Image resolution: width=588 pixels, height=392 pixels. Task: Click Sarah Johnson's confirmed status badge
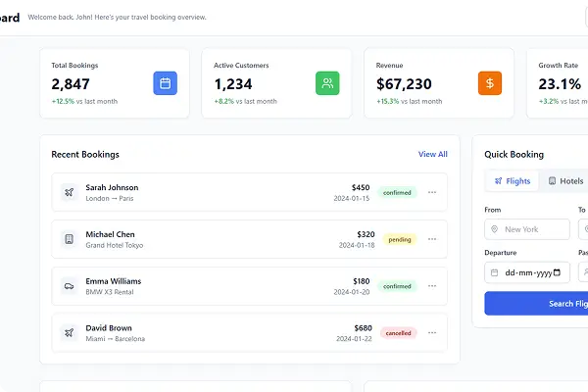pyautogui.click(x=397, y=192)
